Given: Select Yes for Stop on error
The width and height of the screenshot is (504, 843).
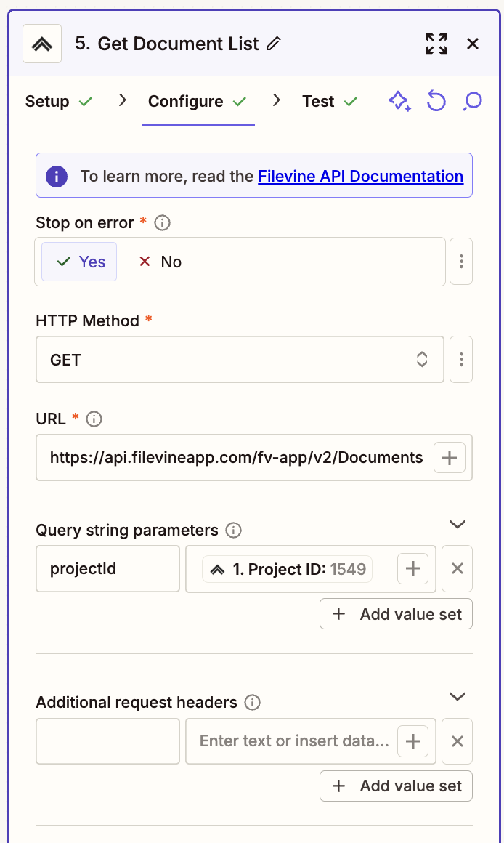Looking at the screenshot, I should [x=78, y=262].
